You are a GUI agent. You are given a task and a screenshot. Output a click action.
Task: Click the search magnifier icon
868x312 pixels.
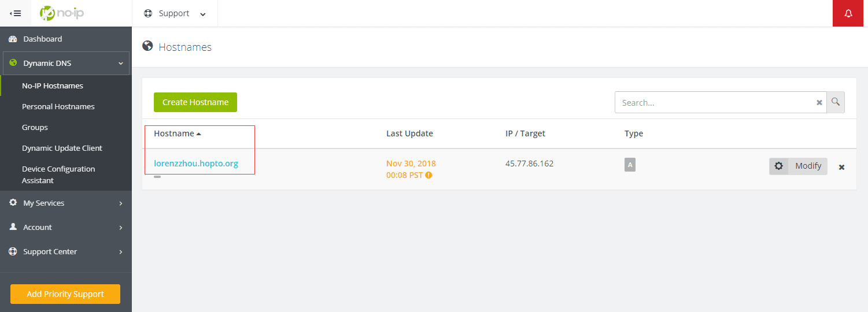[x=836, y=102]
